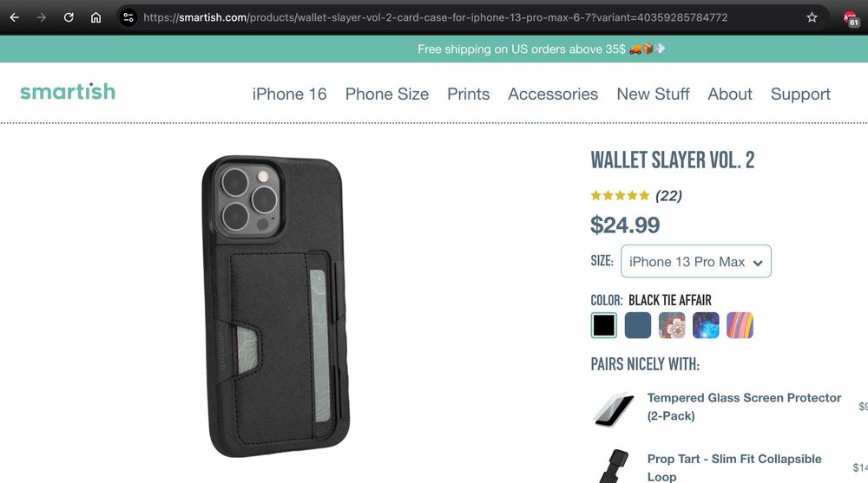The height and width of the screenshot is (483, 868).
Task: Reload the current page
Action: [x=69, y=17]
